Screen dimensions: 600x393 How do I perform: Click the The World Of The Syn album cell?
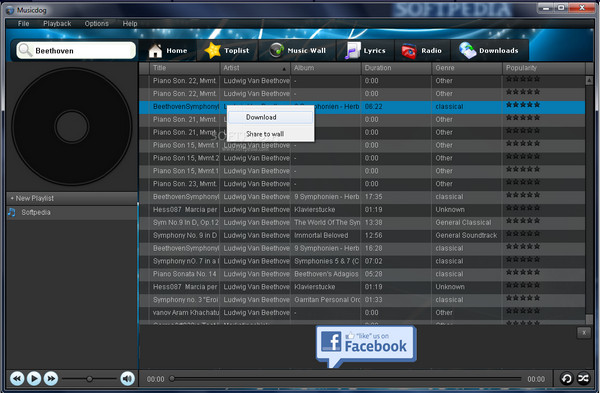pos(327,222)
